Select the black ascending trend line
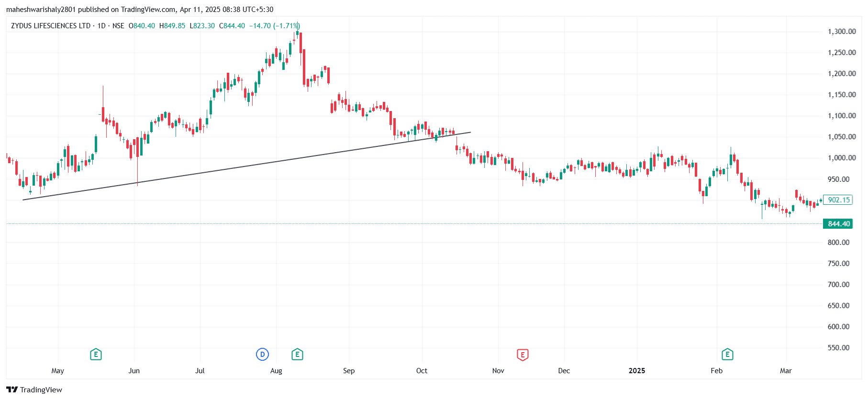The height and width of the screenshot is (400, 868). click(x=246, y=166)
